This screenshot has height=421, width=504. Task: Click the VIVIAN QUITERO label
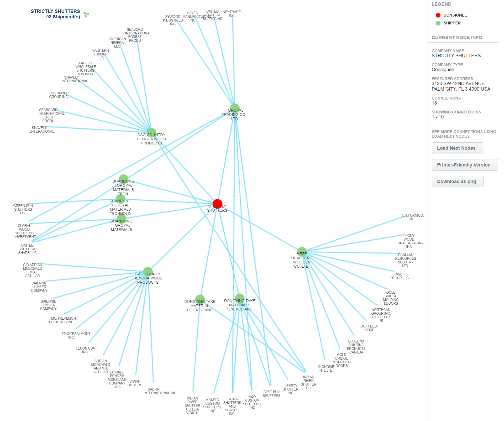pyautogui.click(x=135, y=383)
